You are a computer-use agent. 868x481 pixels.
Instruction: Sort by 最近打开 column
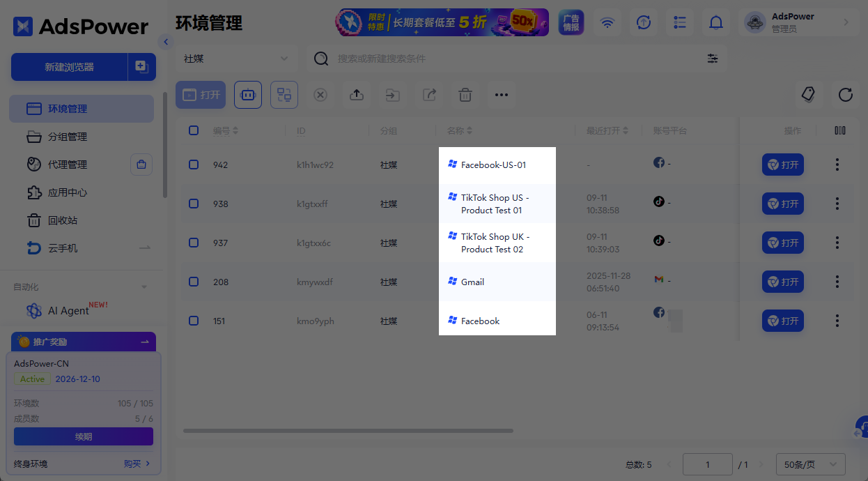pyautogui.click(x=626, y=130)
